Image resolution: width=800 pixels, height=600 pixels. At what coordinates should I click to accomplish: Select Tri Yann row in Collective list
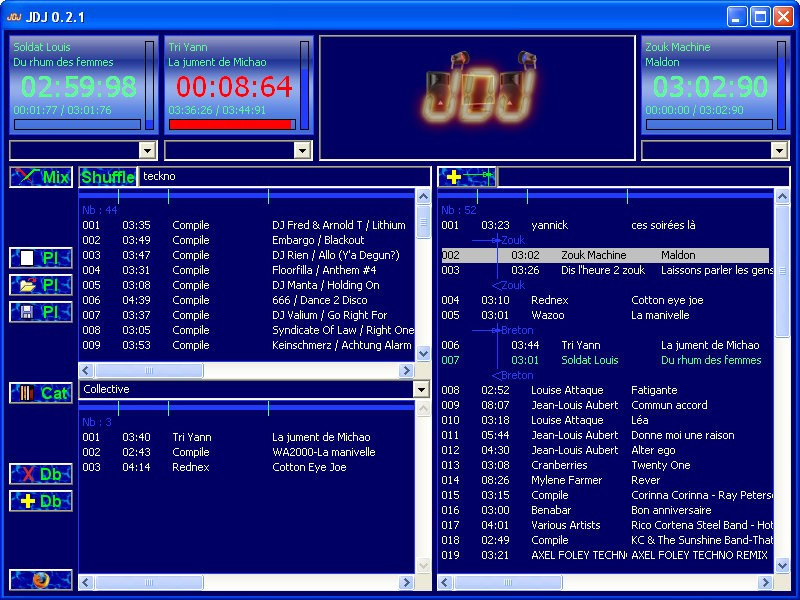tap(247, 437)
